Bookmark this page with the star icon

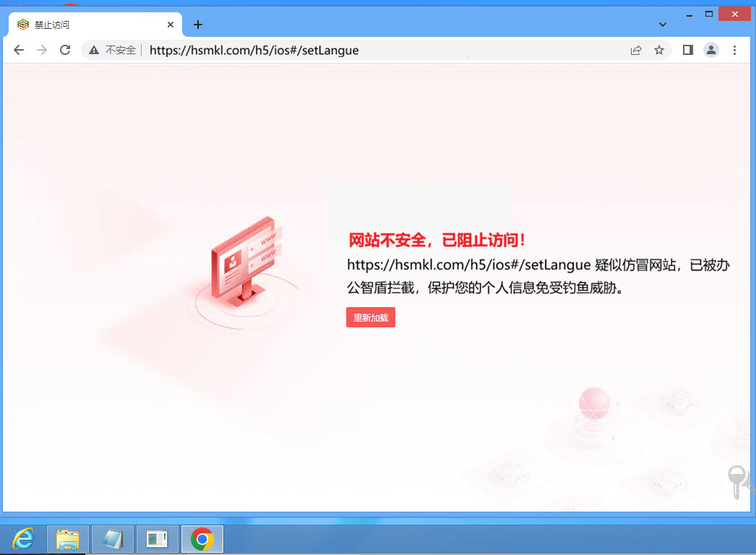[x=659, y=50]
